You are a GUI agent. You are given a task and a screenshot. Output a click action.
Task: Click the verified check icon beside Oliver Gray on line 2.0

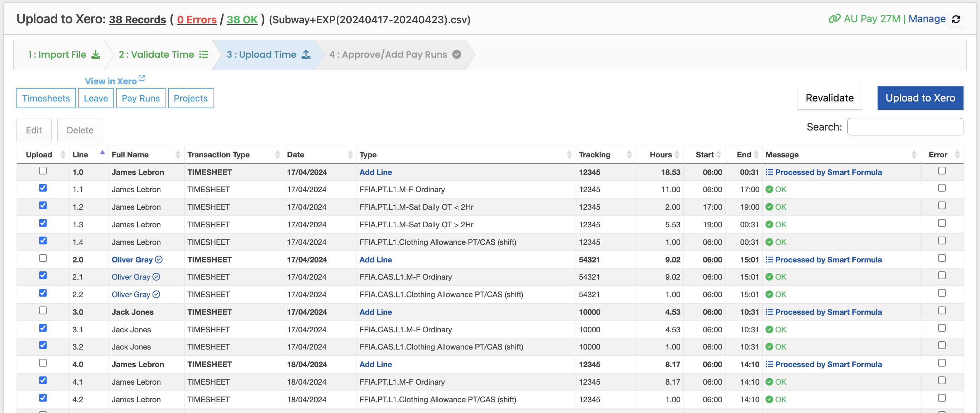[159, 260]
